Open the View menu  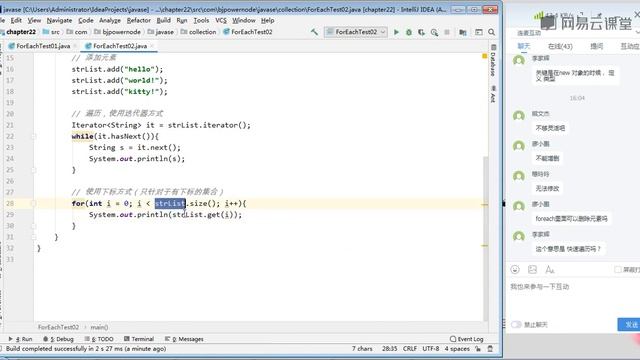point(34,20)
